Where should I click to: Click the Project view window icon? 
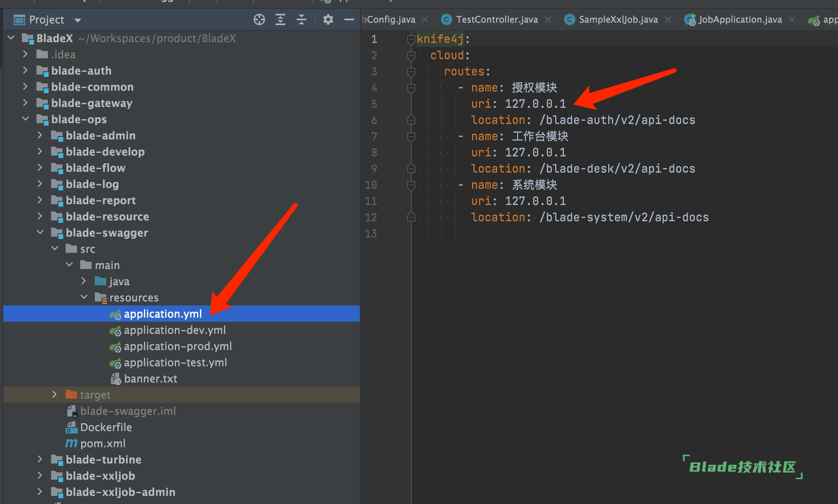click(x=19, y=20)
